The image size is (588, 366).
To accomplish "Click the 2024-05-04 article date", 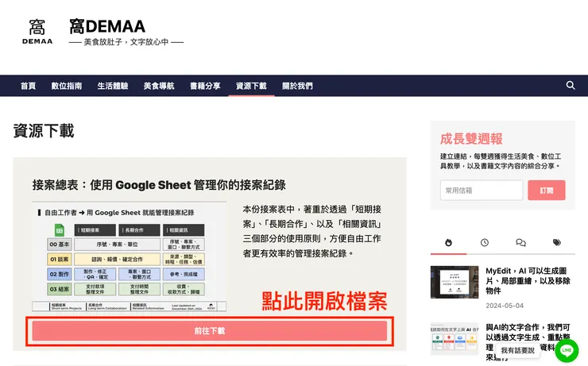I will (505, 306).
